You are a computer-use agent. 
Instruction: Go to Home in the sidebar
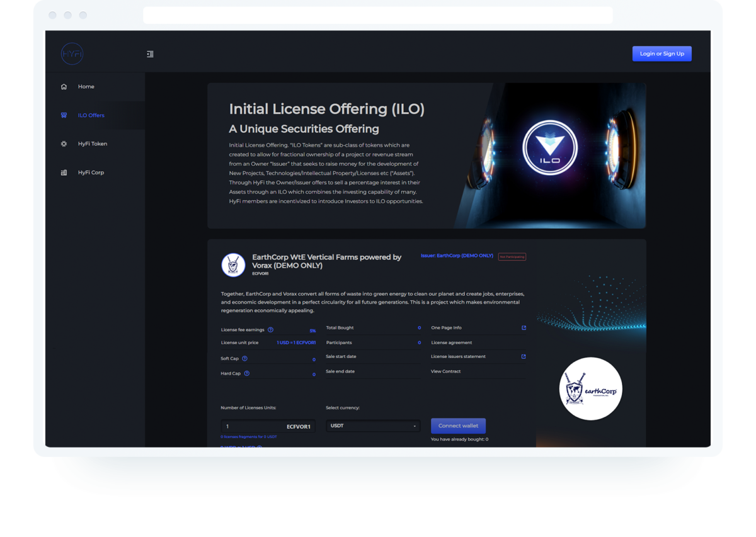pyautogui.click(x=86, y=87)
